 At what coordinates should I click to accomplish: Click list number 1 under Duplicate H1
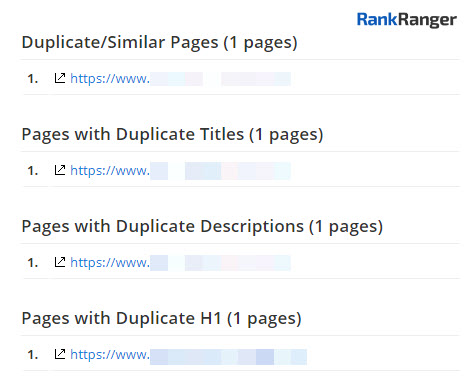tap(33, 355)
